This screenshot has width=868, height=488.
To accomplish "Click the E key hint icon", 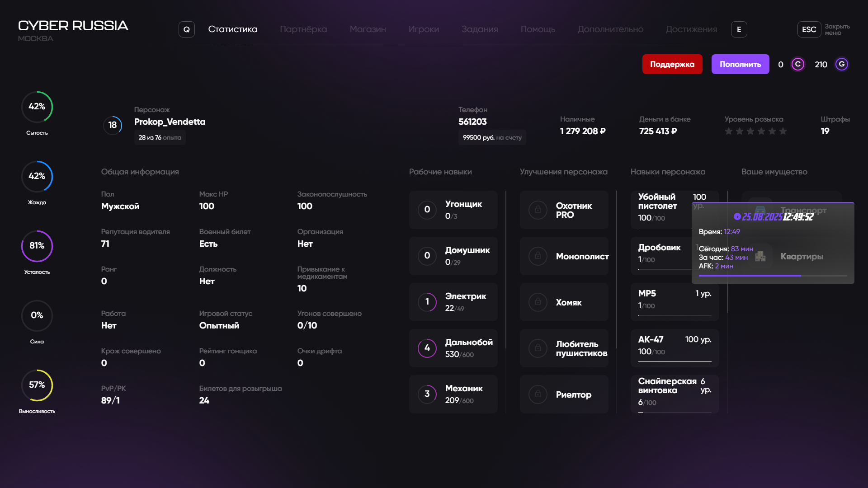I will tap(739, 29).
